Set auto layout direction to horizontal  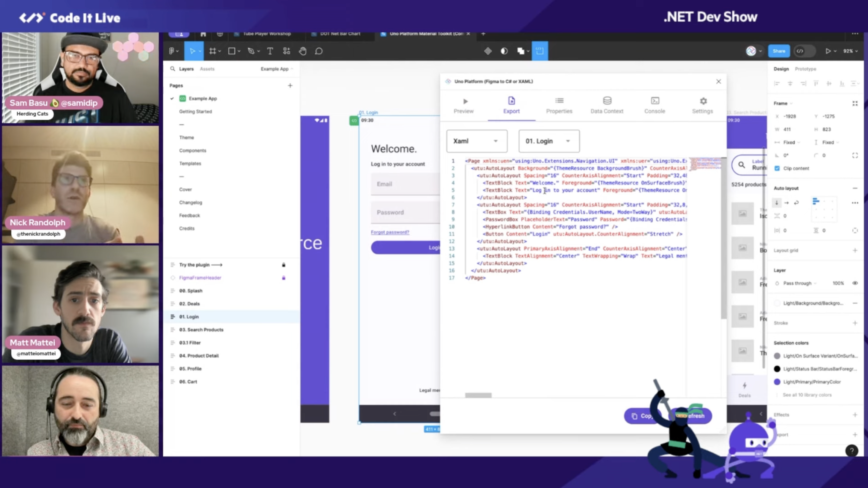pyautogui.click(x=786, y=203)
